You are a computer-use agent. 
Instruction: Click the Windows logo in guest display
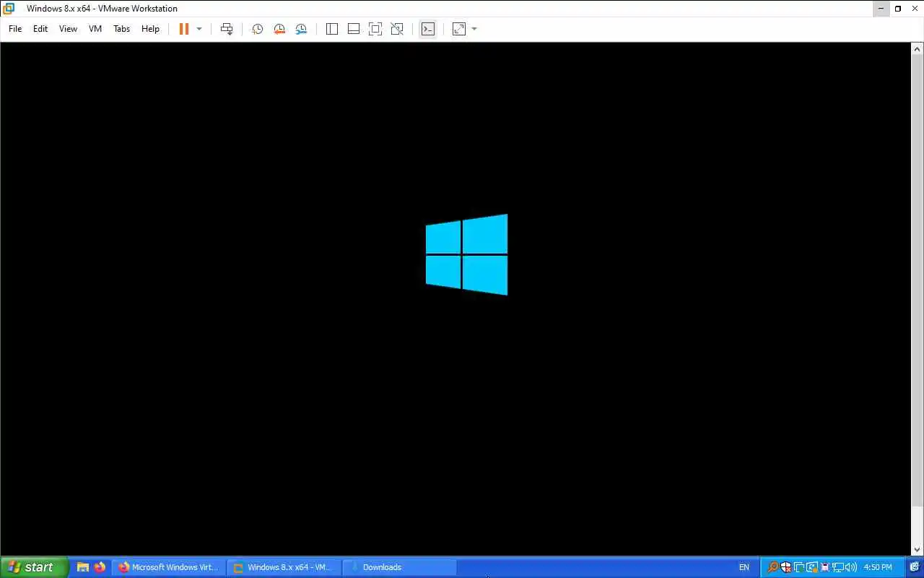[466, 254]
